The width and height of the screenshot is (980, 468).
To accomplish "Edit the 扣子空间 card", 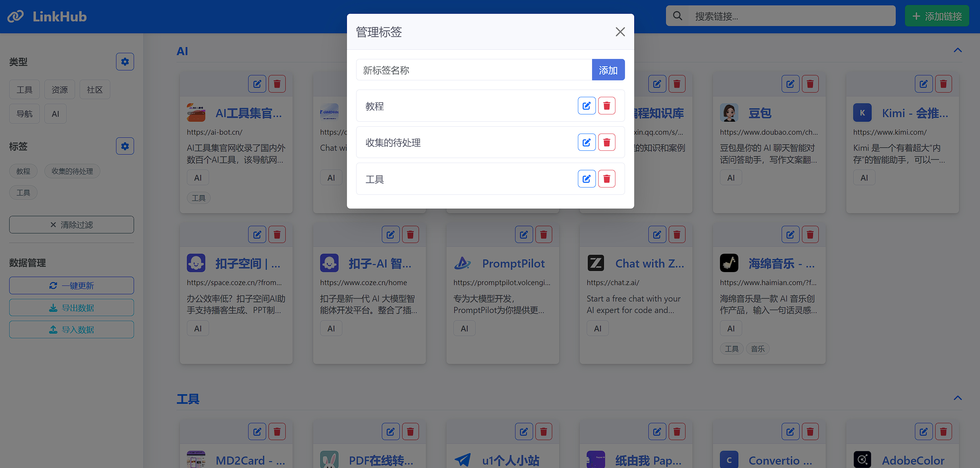I will click(257, 234).
